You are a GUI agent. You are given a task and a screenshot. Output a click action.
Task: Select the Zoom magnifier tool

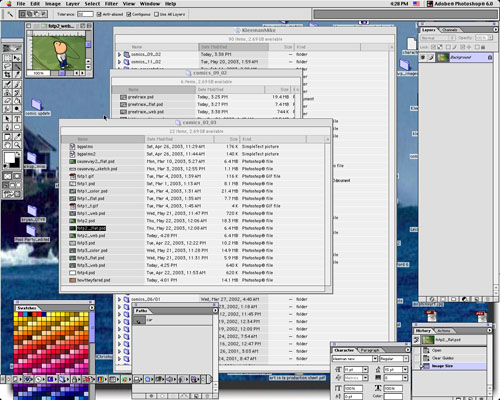pos(17,145)
